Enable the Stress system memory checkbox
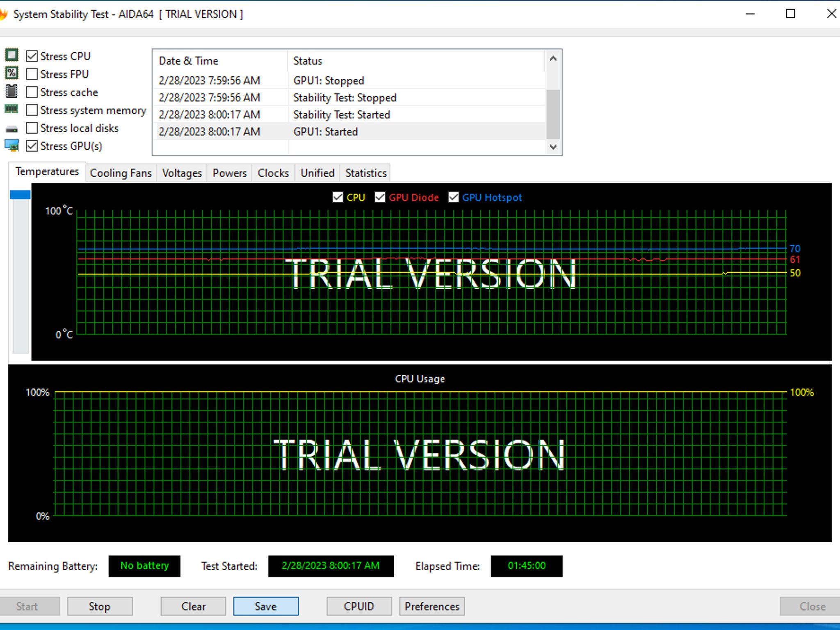The width and height of the screenshot is (840, 630). 32,110
